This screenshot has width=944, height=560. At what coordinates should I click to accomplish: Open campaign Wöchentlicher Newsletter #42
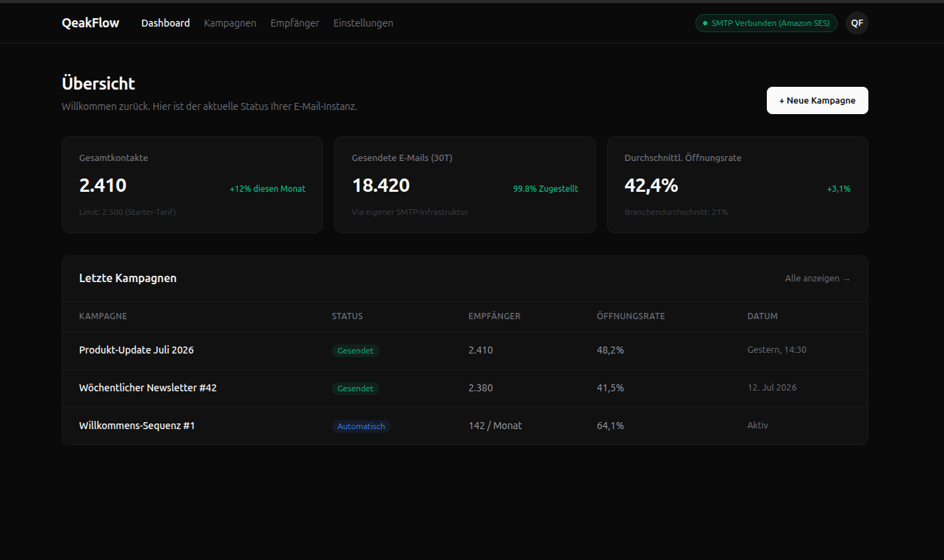coord(148,388)
